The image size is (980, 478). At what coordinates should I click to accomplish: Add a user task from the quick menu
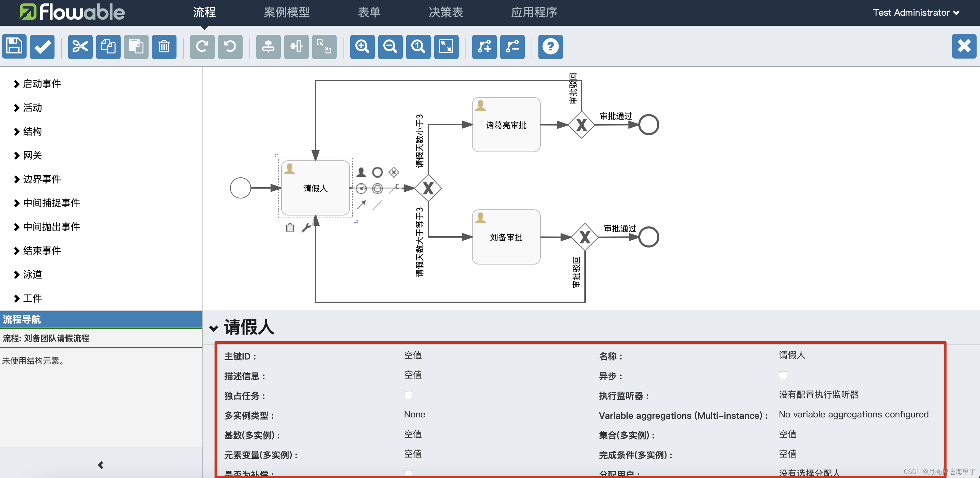[x=362, y=173]
